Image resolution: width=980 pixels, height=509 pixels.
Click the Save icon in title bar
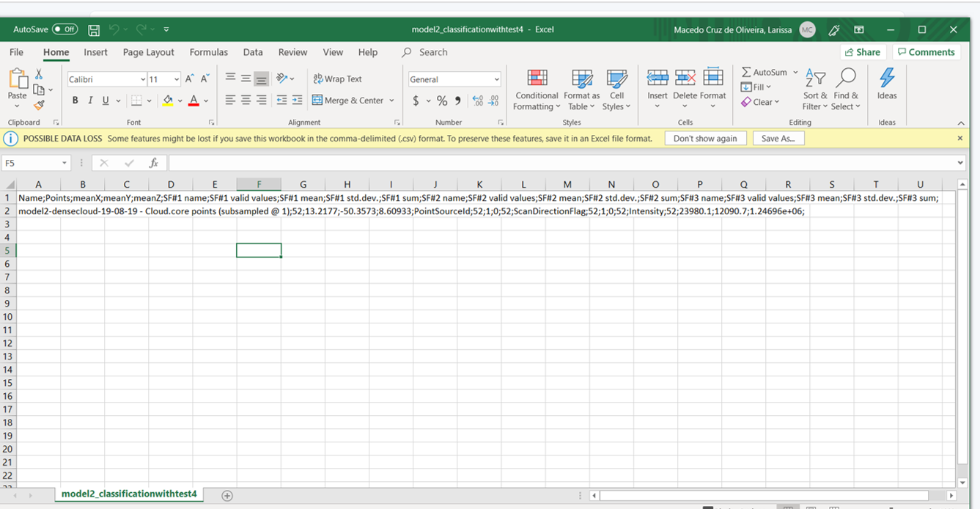tap(94, 30)
